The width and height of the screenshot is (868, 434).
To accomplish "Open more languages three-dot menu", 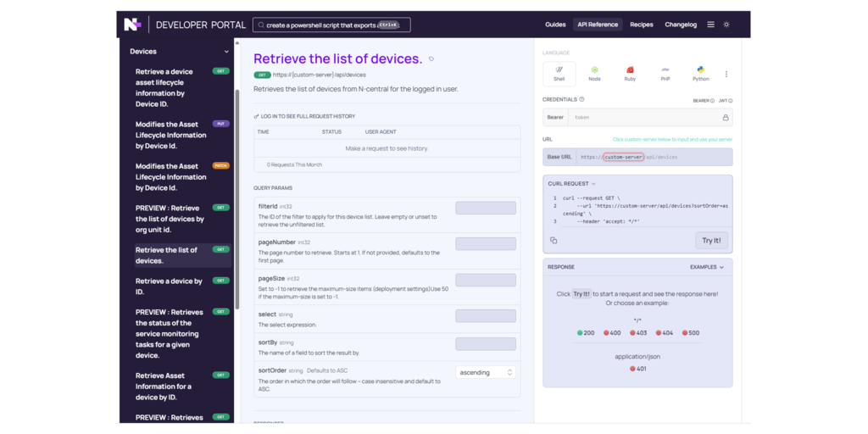I will pos(726,75).
